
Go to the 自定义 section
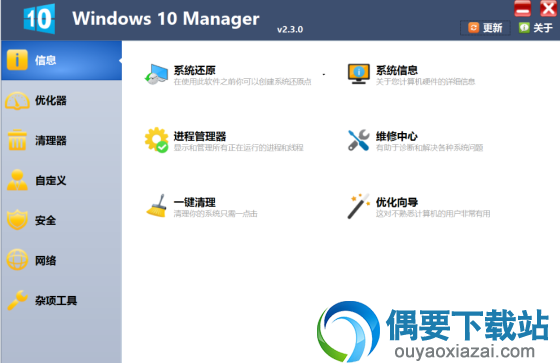pos(61,180)
